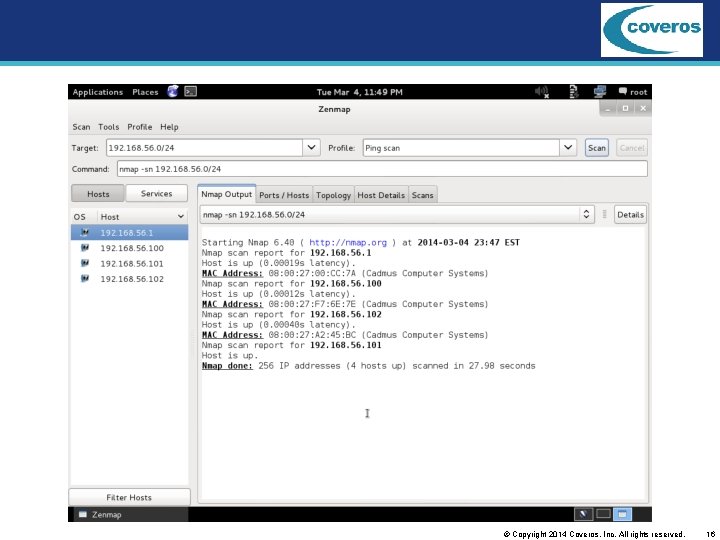Select the Nmap Output tab

(x=226, y=194)
